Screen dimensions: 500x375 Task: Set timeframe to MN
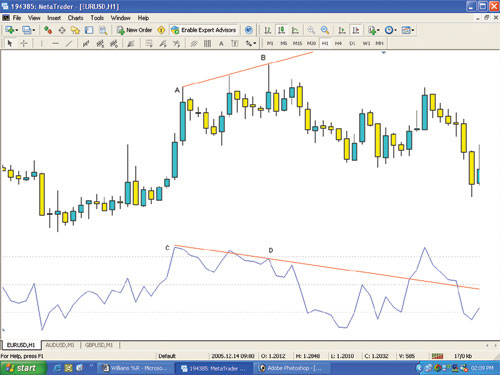pos(380,43)
